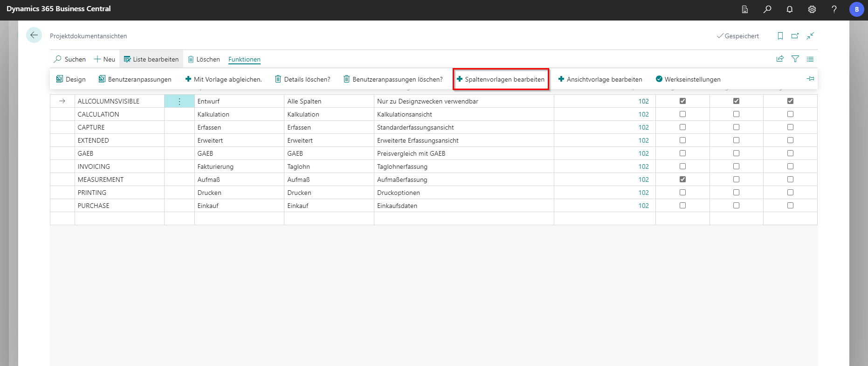The width and height of the screenshot is (868, 366).
Task: Open row options for ALLCOLUMNSVISIBLE
Action: pos(179,101)
